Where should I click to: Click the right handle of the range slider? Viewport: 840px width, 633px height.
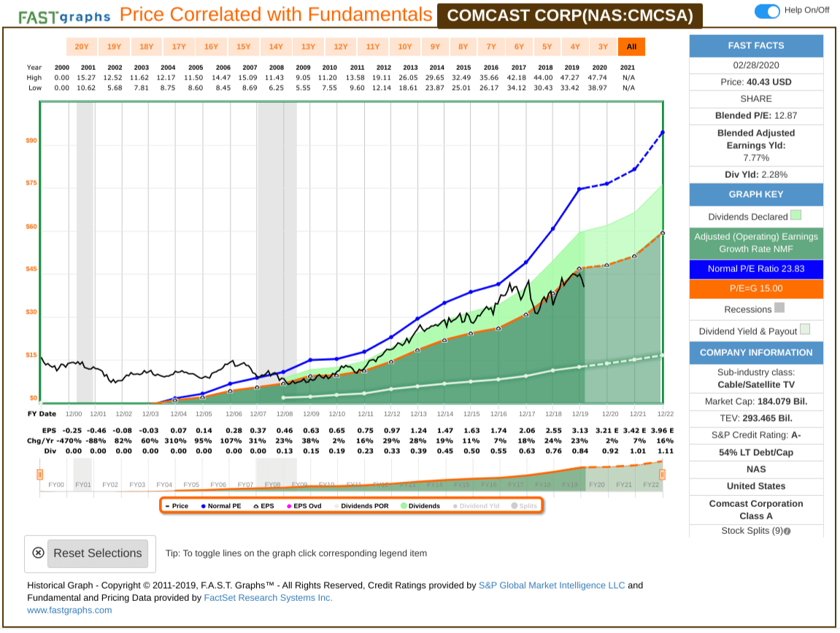click(663, 475)
